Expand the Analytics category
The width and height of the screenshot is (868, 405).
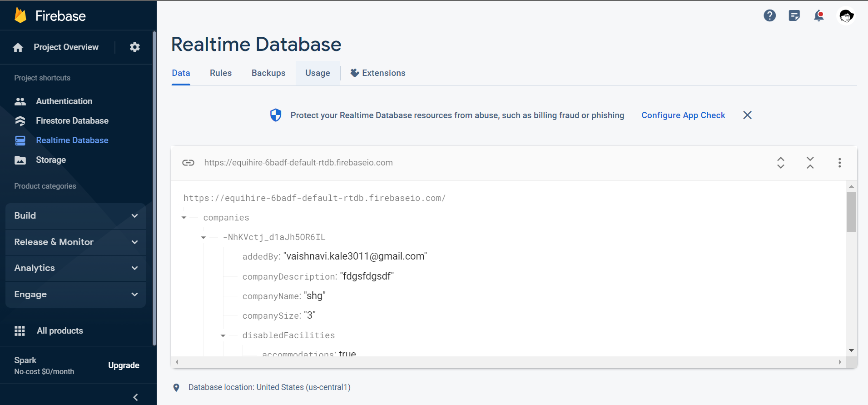pyautogui.click(x=76, y=268)
